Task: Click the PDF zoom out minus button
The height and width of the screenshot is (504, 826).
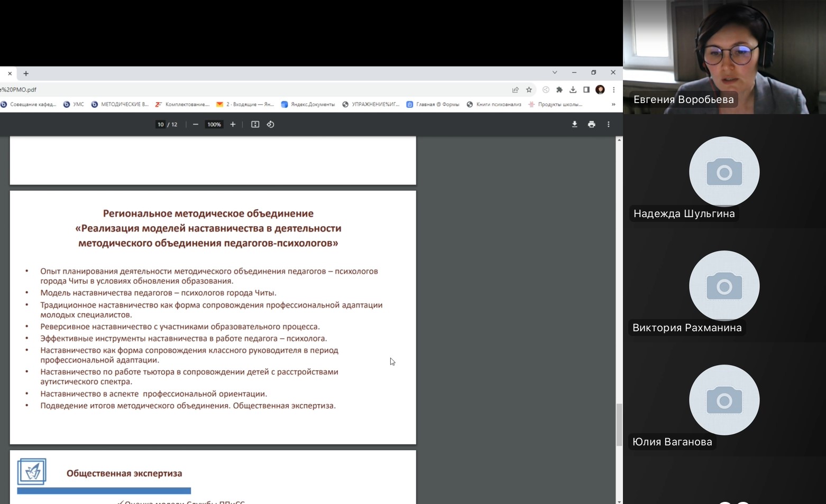Action: tap(196, 125)
